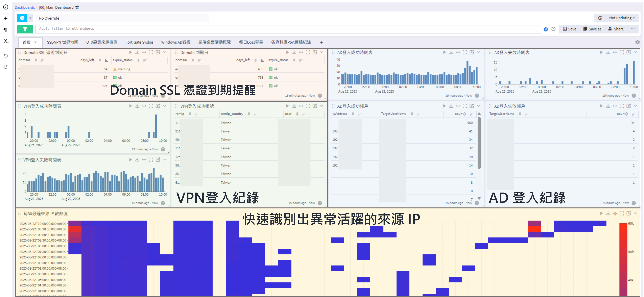644x297 pixels.
Task: Click the undo arrow in the left sidebar
Action: pyautogui.click(x=5, y=55)
